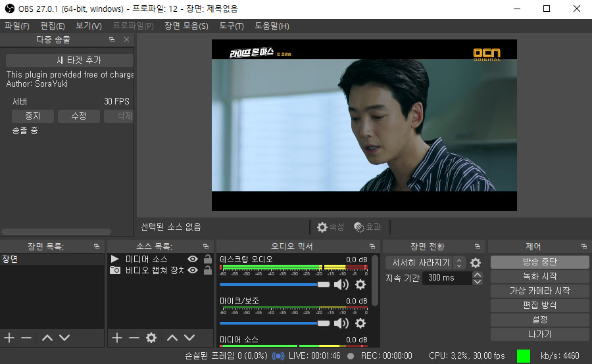Remove selected scene with minus icon

(x=26, y=338)
